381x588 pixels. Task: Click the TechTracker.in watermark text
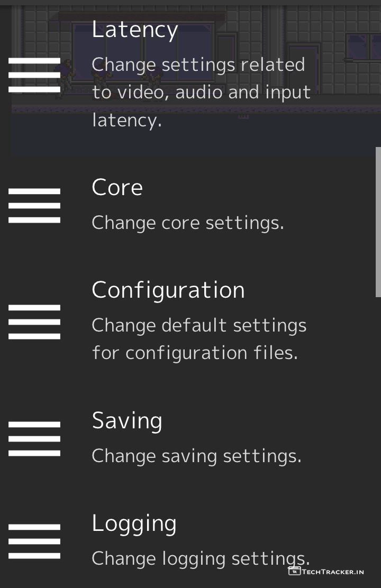(x=333, y=572)
